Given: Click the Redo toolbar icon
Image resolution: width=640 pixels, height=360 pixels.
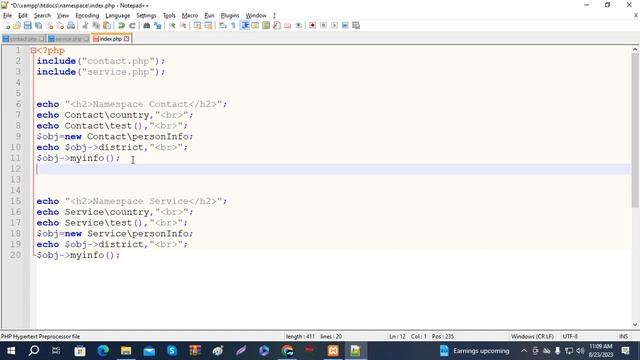Looking at the screenshot, I should click(x=132, y=25).
